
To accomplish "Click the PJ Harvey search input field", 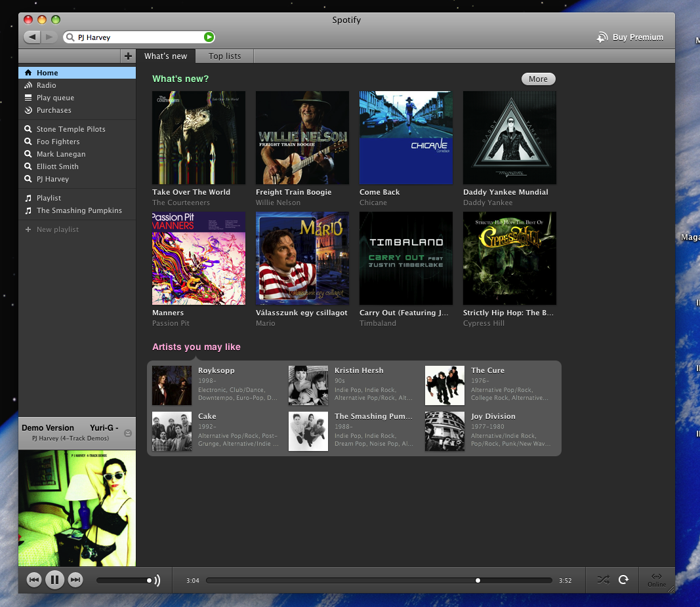I will click(x=138, y=37).
